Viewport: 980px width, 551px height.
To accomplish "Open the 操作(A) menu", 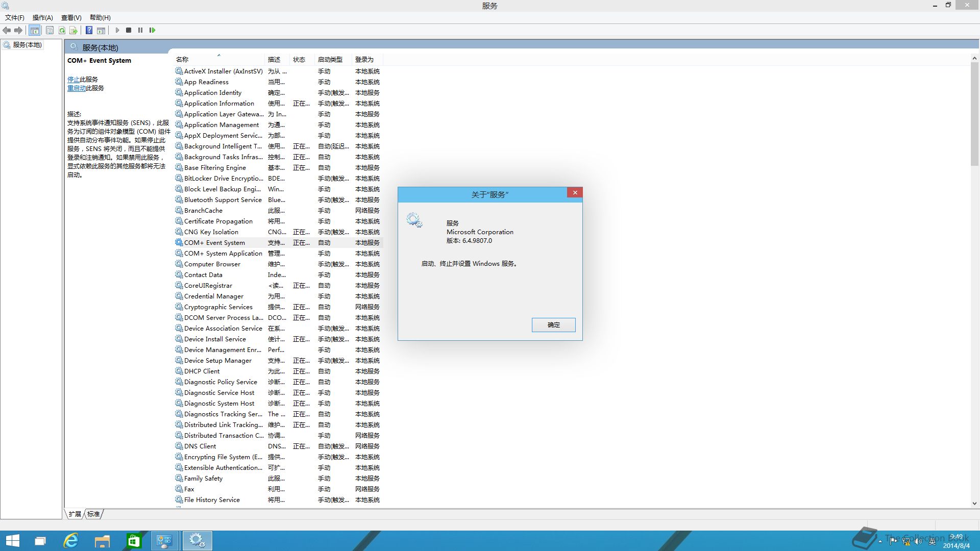I will 43,17.
